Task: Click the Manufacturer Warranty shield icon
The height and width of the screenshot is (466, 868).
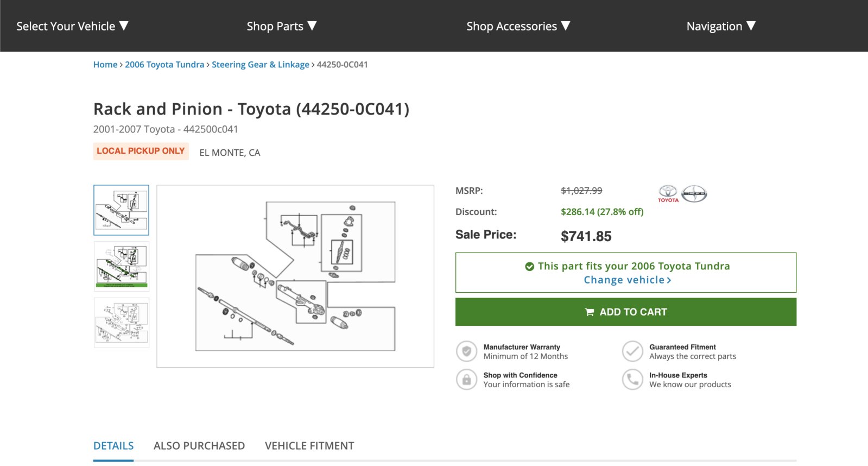Action: point(466,351)
